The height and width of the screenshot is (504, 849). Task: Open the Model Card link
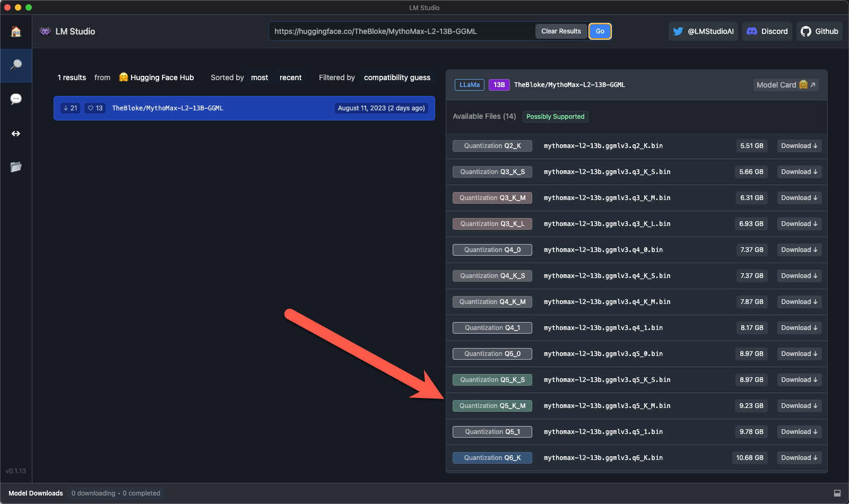point(786,85)
